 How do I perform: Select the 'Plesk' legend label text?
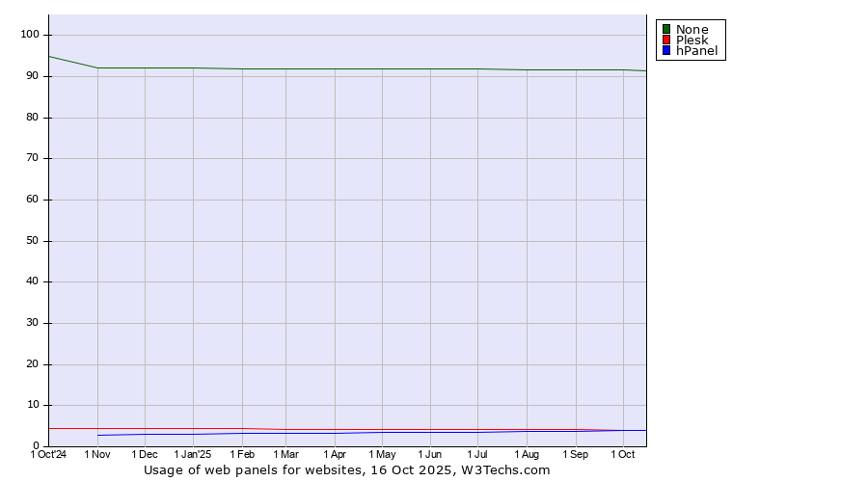[x=692, y=40]
